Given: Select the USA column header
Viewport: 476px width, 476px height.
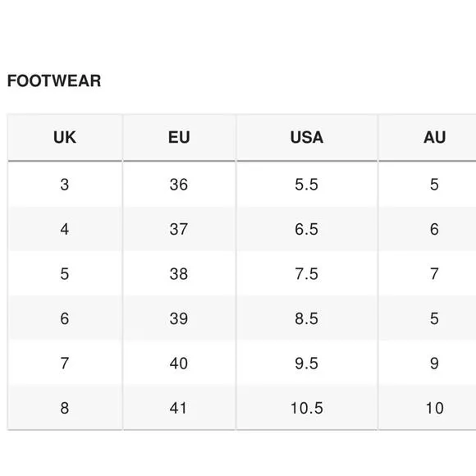Looking at the screenshot, I should click(307, 137).
